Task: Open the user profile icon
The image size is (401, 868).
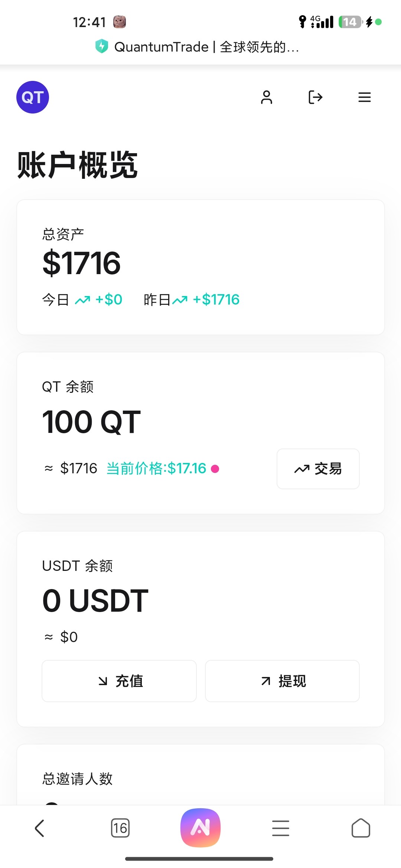Action: [267, 97]
